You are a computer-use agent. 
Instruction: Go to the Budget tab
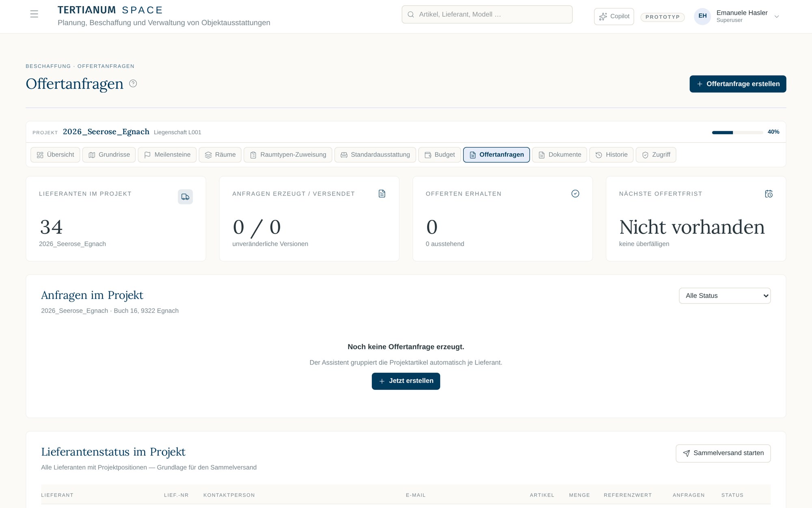(440, 155)
